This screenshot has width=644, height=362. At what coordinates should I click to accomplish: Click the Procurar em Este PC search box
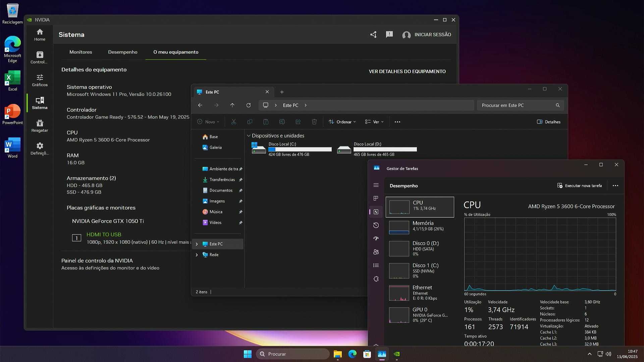(x=520, y=105)
